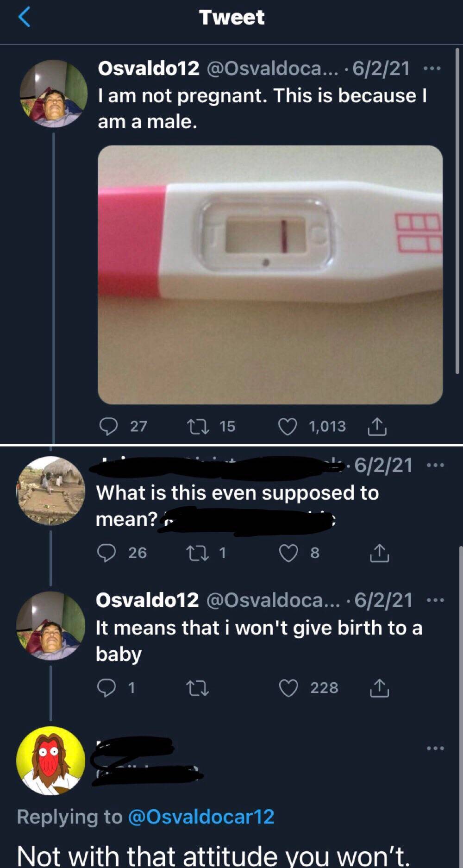Share the "What is this even" reply
The image size is (463, 868).
pyautogui.click(x=379, y=553)
